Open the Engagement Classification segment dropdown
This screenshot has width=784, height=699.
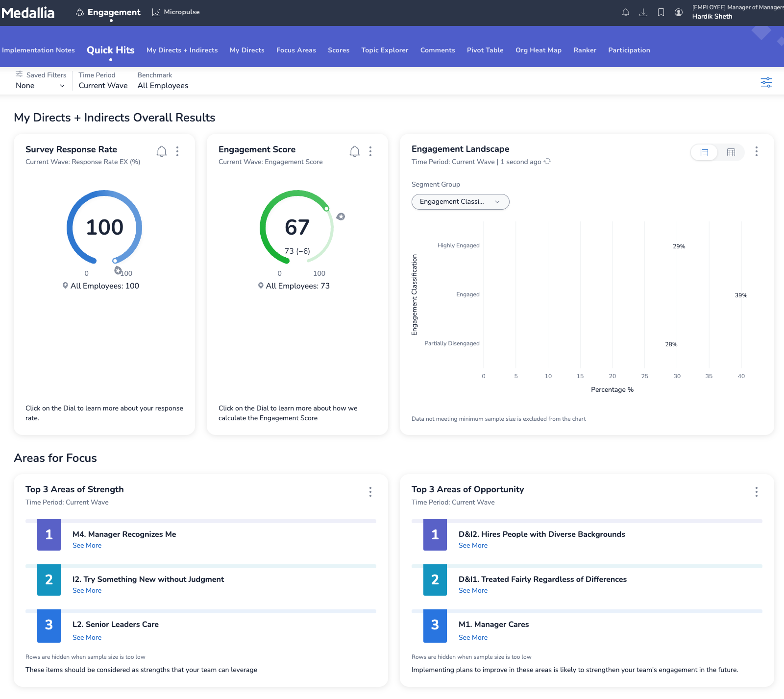point(460,202)
